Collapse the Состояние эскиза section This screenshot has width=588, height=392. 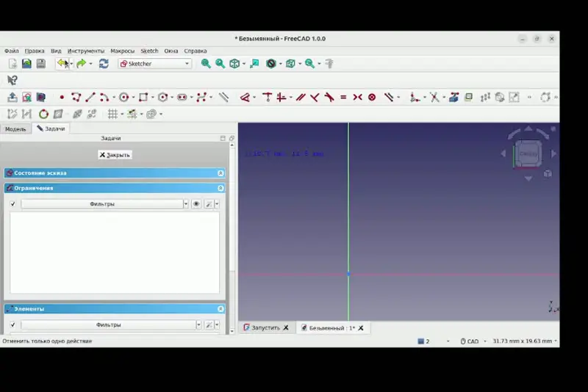tap(220, 173)
